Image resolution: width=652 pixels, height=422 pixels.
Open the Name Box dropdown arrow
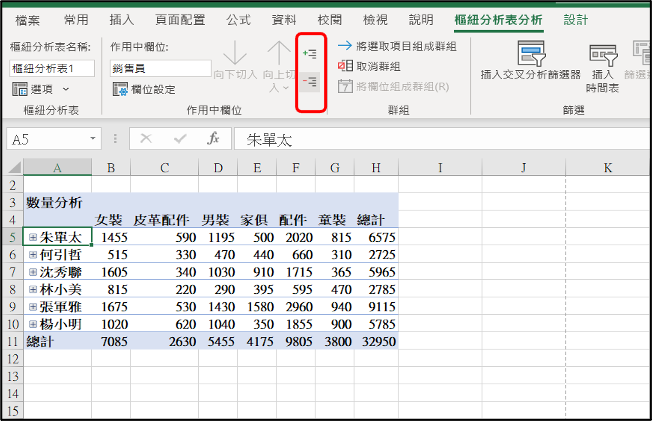coord(93,138)
